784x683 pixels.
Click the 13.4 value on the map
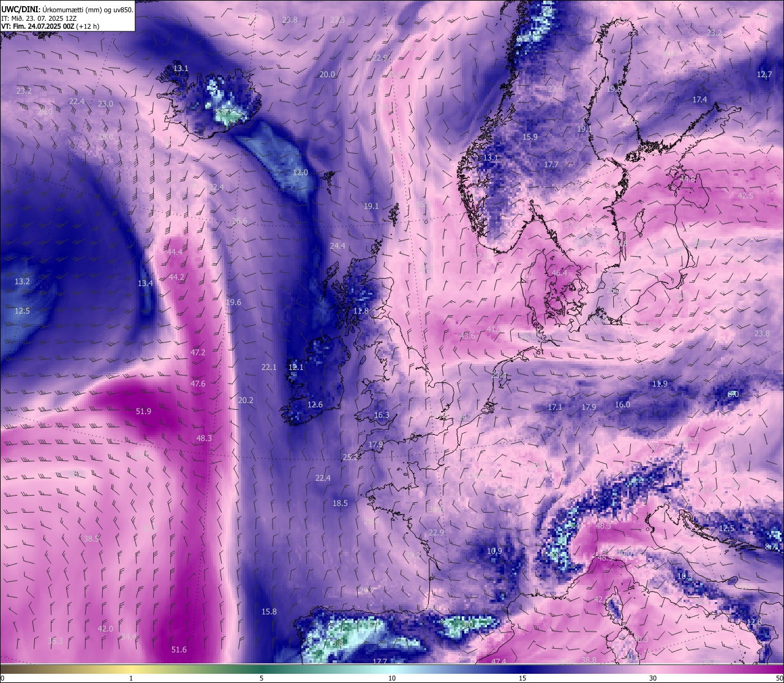pos(145,283)
